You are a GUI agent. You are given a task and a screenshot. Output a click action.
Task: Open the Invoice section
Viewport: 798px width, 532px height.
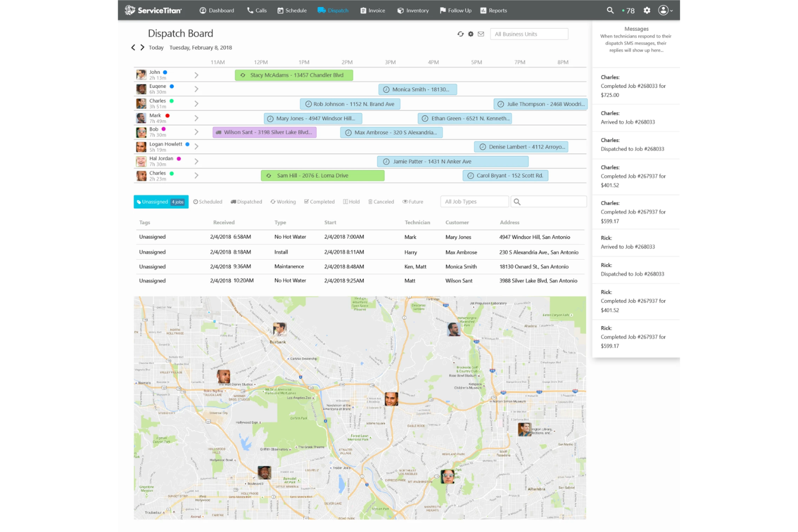(373, 10)
